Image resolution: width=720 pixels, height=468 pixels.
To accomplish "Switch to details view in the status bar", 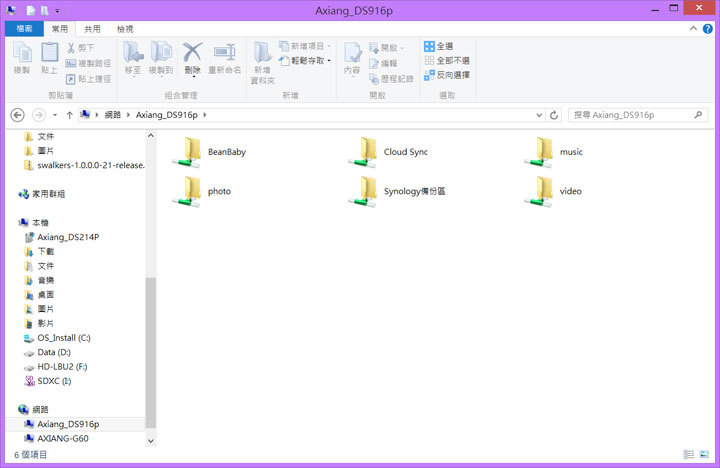I will click(687, 454).
